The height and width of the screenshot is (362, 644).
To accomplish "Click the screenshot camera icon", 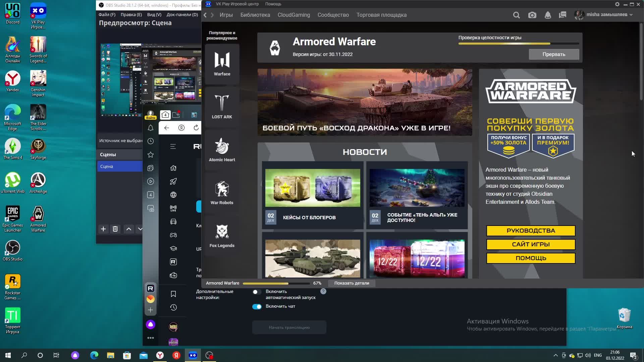I will [532, 15].
